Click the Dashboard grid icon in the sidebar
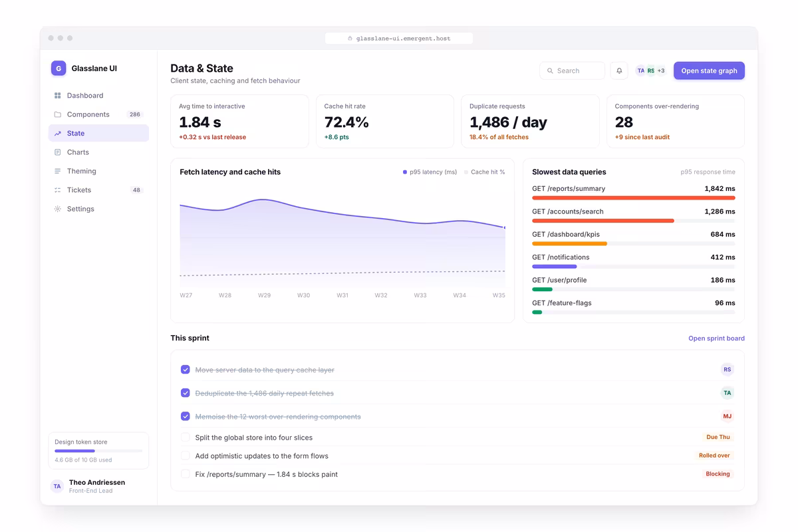The image size is (798, 532). [58, 96]
